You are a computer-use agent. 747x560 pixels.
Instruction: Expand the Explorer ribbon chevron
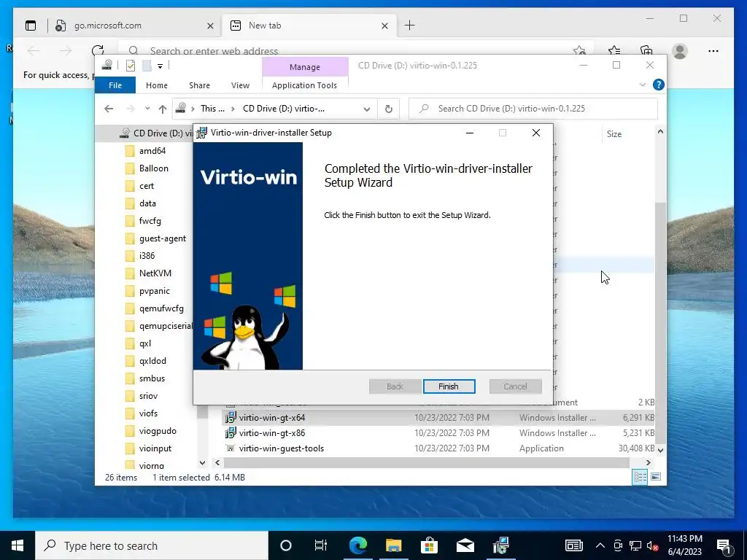(643, 85)
